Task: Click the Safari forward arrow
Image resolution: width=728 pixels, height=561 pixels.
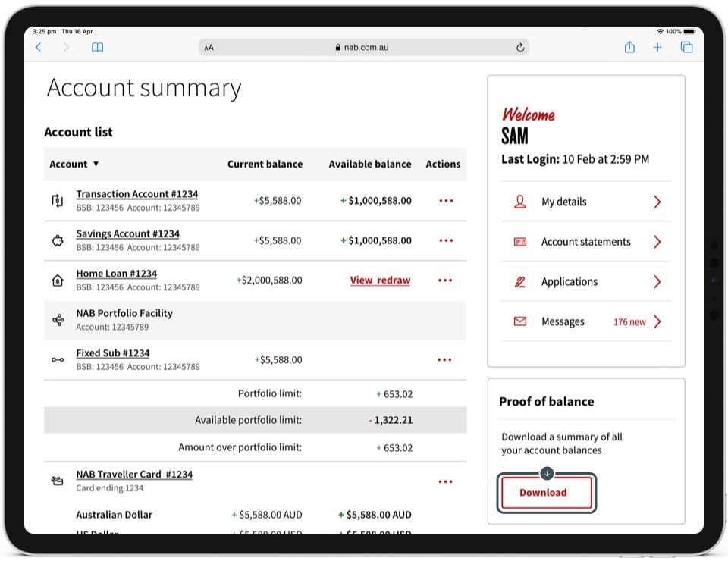Action: [x=66, y=47]
